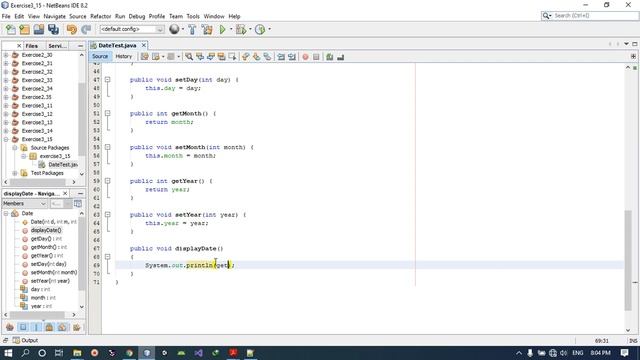Viewport: 640px width, 360px height.
Task: Close the Navigator panel
Action: point(65,193)
